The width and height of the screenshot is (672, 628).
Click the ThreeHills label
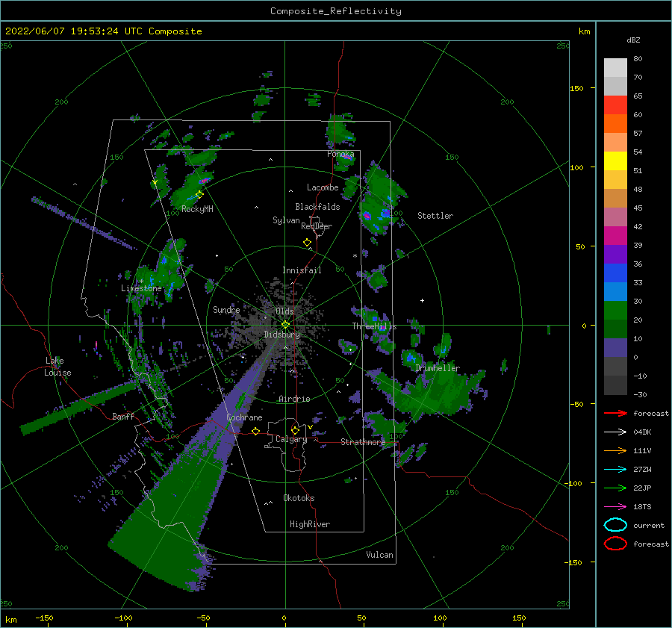[x=375, y=326]
